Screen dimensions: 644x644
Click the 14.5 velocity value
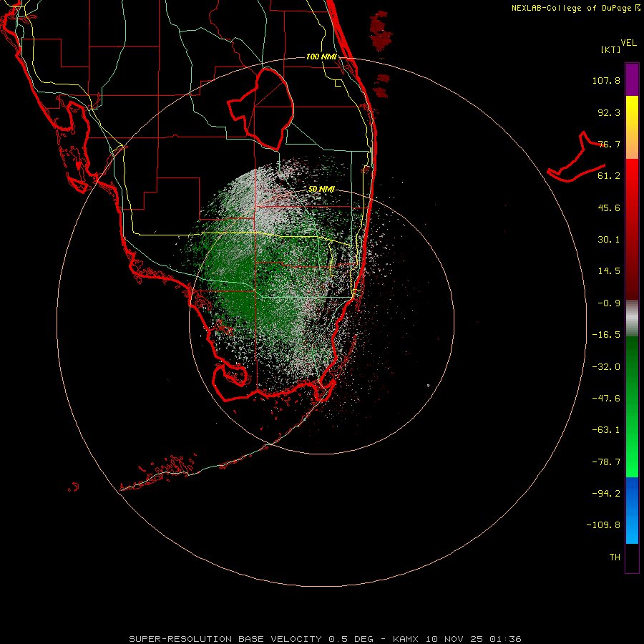coord(609,271)
